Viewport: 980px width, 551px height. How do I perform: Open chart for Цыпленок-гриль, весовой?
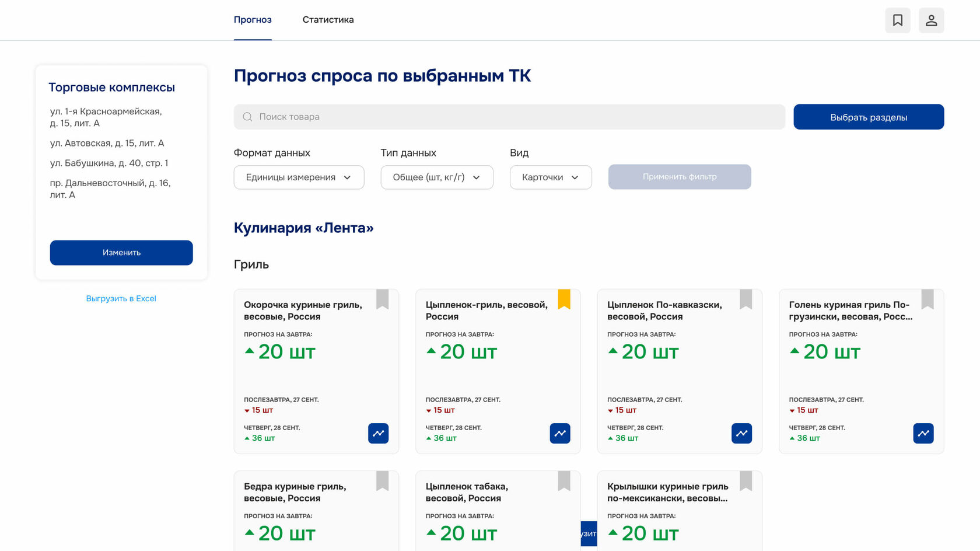coord(560,433)
